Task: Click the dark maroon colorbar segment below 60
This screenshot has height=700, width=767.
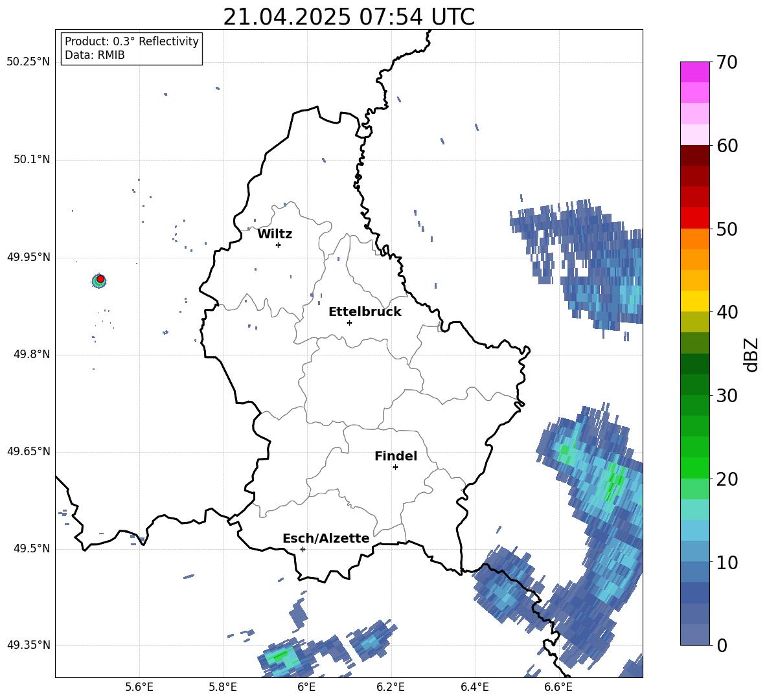Action: coord(694,155)
